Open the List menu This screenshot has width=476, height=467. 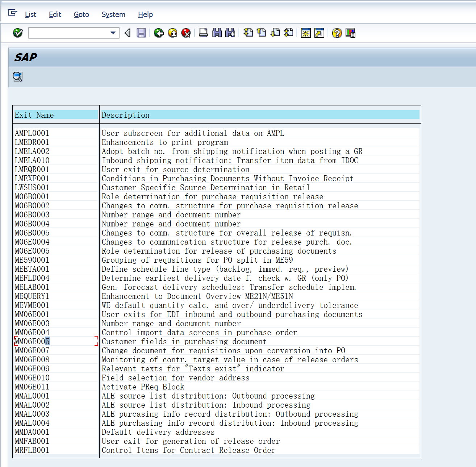coord(30,14)
